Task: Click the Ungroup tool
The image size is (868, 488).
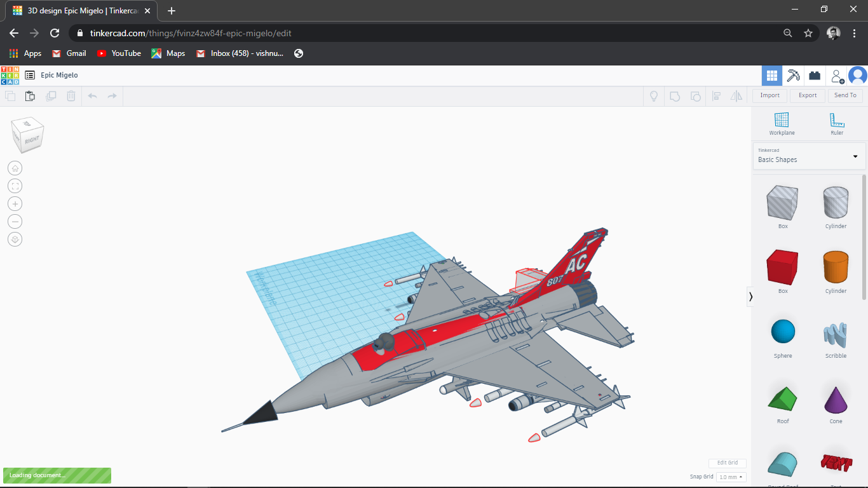Action: 696,96
